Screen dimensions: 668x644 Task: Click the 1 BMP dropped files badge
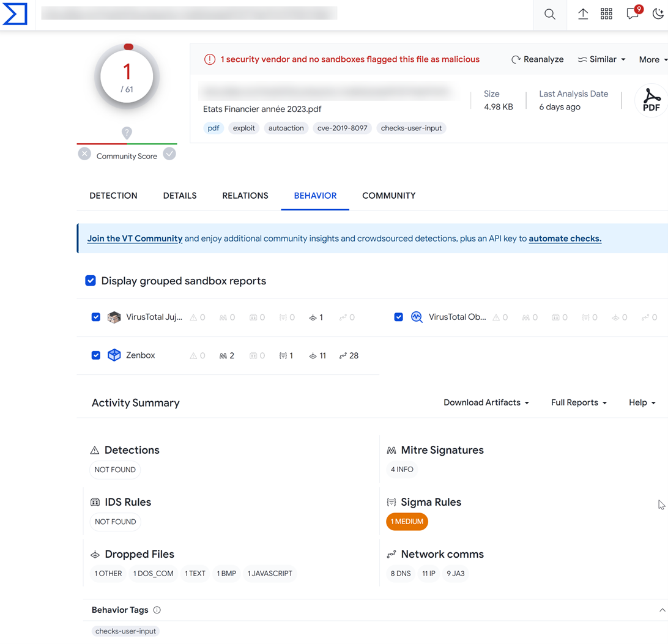click(x=226, y=573)
